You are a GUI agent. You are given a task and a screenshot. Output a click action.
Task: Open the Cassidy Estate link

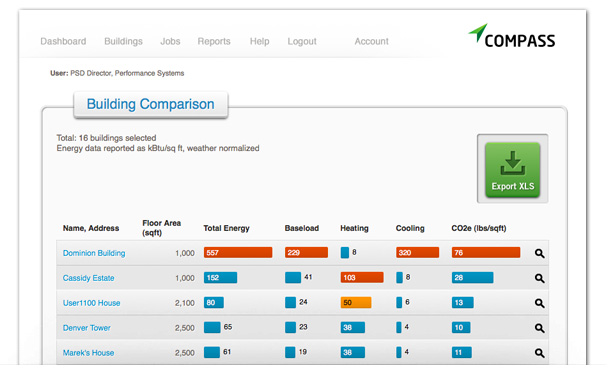click(88, 278)
